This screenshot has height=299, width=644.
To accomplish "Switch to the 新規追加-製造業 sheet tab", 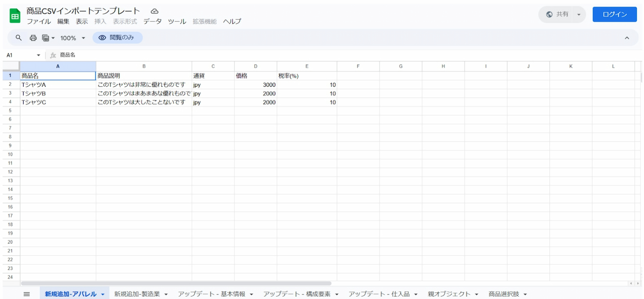I will [137, 294].
